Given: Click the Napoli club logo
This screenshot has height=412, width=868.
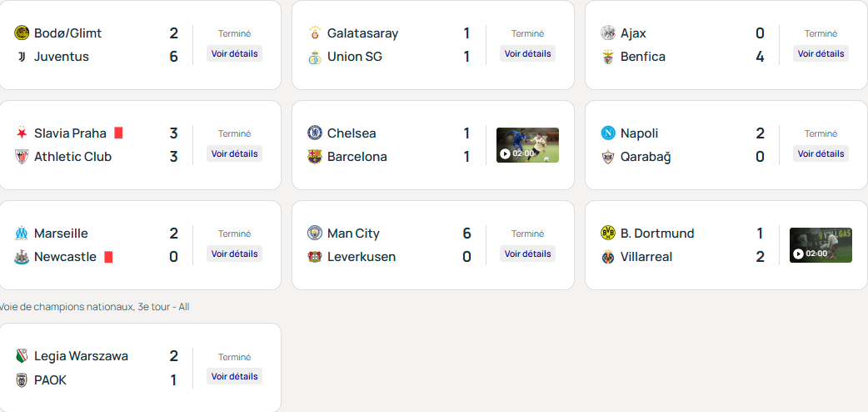Looking at the screenshot, I should point(608,133).
